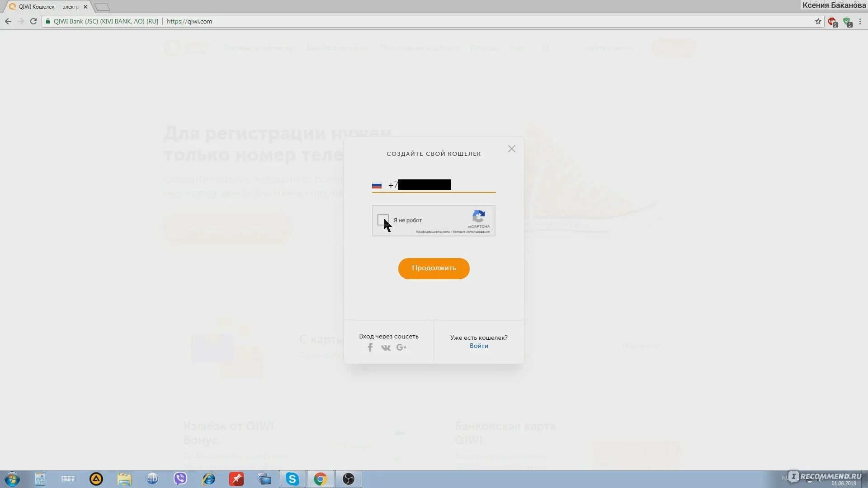Click the Войти link
This screenshot has width=868, height=488.
479,346
